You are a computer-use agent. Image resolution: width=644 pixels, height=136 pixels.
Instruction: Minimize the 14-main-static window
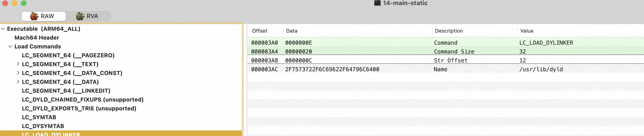pos(14,3)
